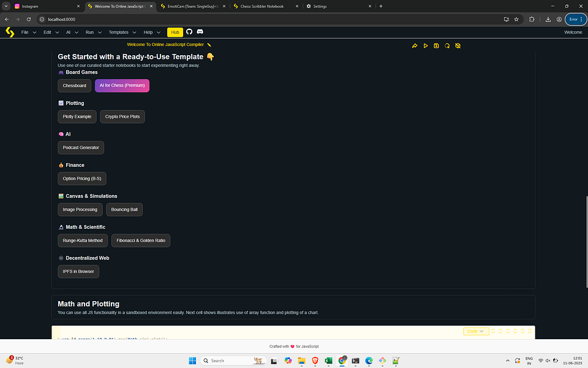Open Terminal from taskbar
The height and width of the screenshot is (368, 588).
coord(355,361)
